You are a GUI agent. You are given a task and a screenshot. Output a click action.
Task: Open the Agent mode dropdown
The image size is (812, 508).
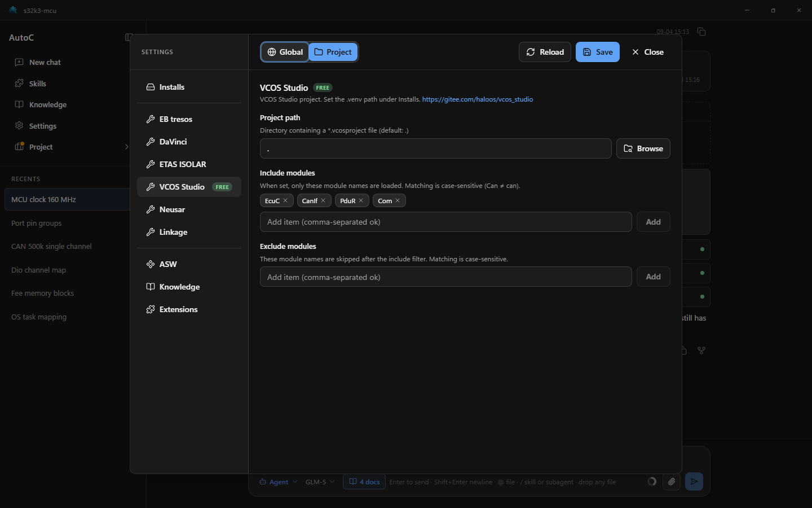(x=279, y=481)
